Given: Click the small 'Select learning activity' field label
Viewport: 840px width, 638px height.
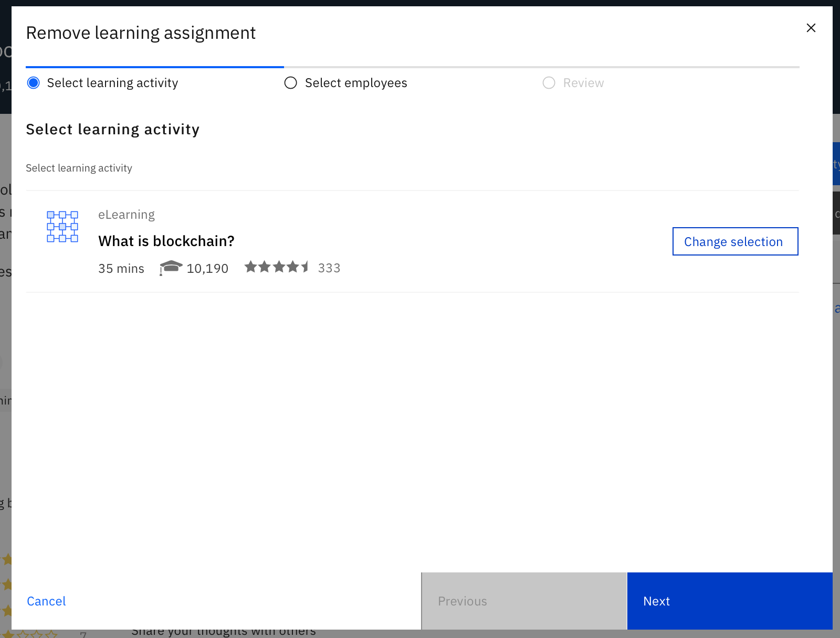Looking at the screenshot, I should point(79,168).
